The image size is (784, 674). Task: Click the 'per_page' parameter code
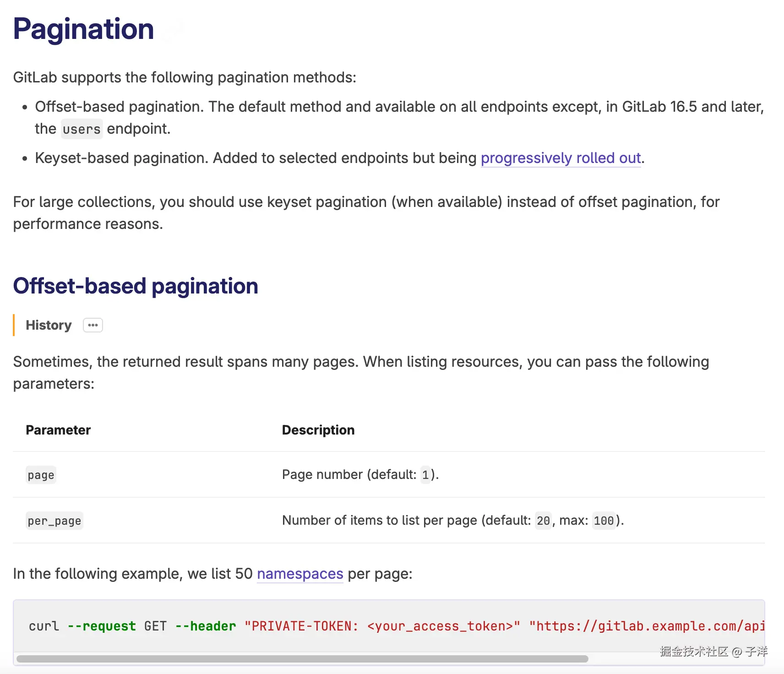54,521
